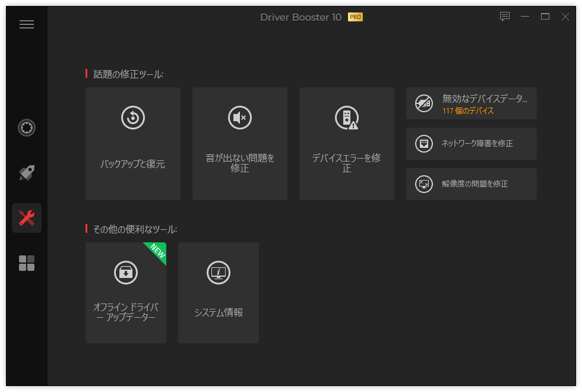Click the invalid device data icon

(424, 103)
